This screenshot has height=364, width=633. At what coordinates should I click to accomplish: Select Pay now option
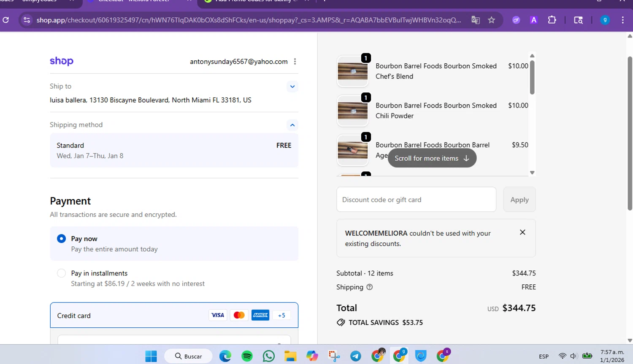pyautogui.click(x=174, y=244)
